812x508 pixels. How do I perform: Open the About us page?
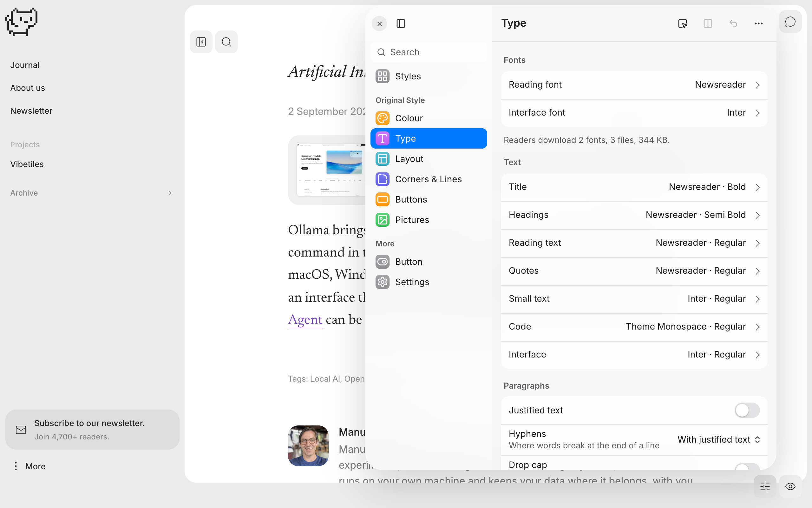28,88
